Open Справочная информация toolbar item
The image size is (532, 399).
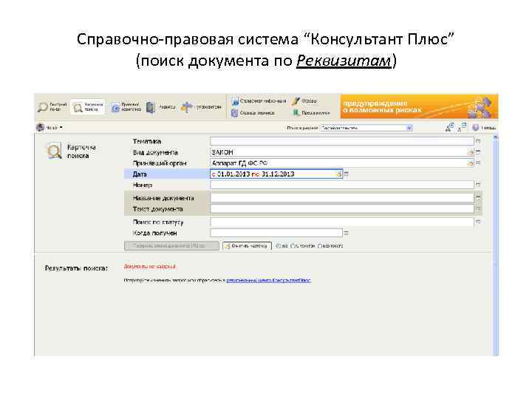(x=259, y=101)
